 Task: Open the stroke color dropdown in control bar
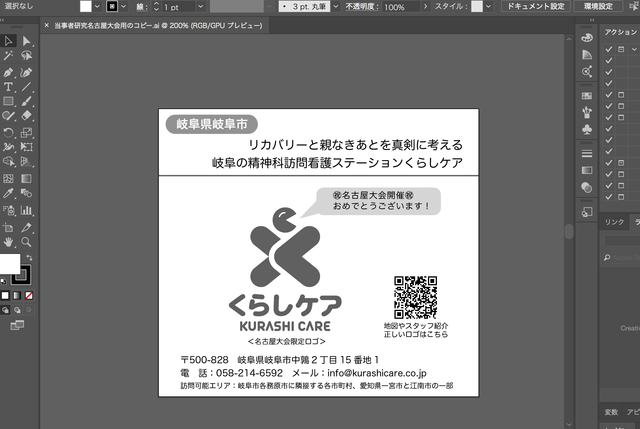123,7
